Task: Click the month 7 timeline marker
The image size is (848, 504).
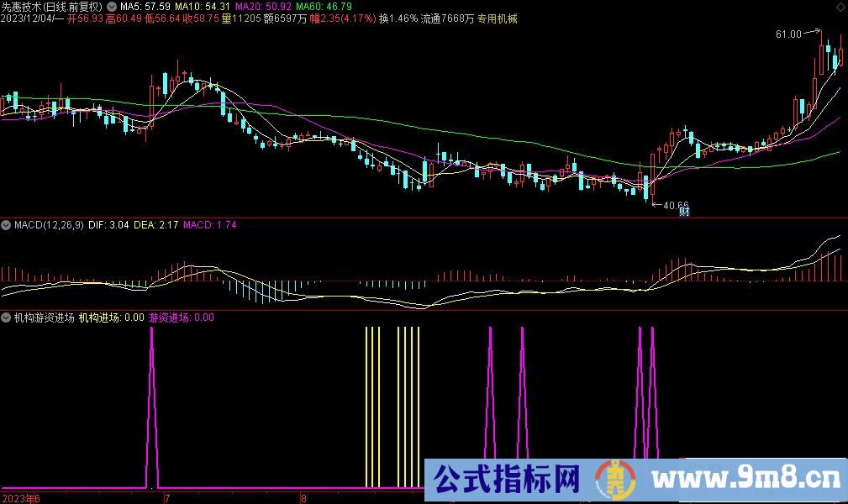Action: click(x=167, y=499)
